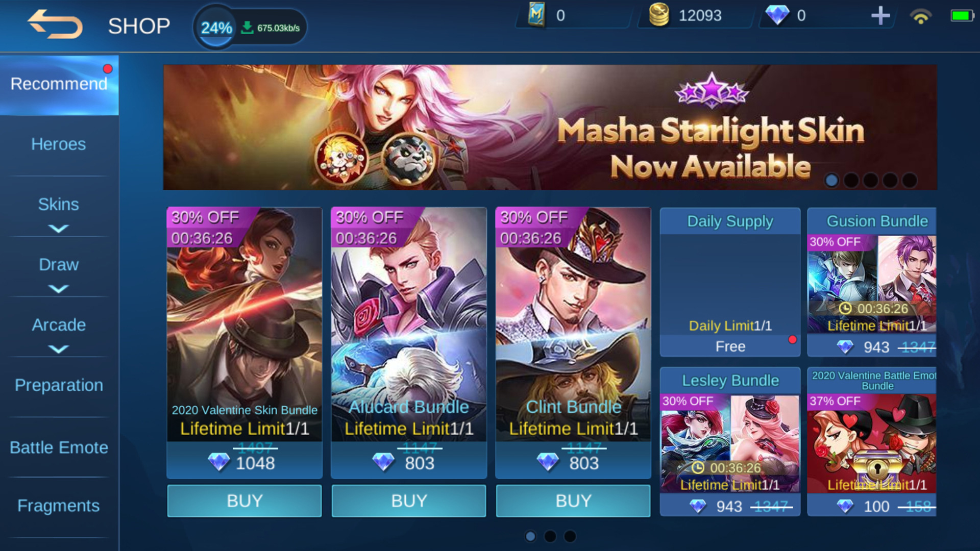Tap the gold coin battle points icon
Image resolution: width=980 pixels, height=551 pixels.
658,15
